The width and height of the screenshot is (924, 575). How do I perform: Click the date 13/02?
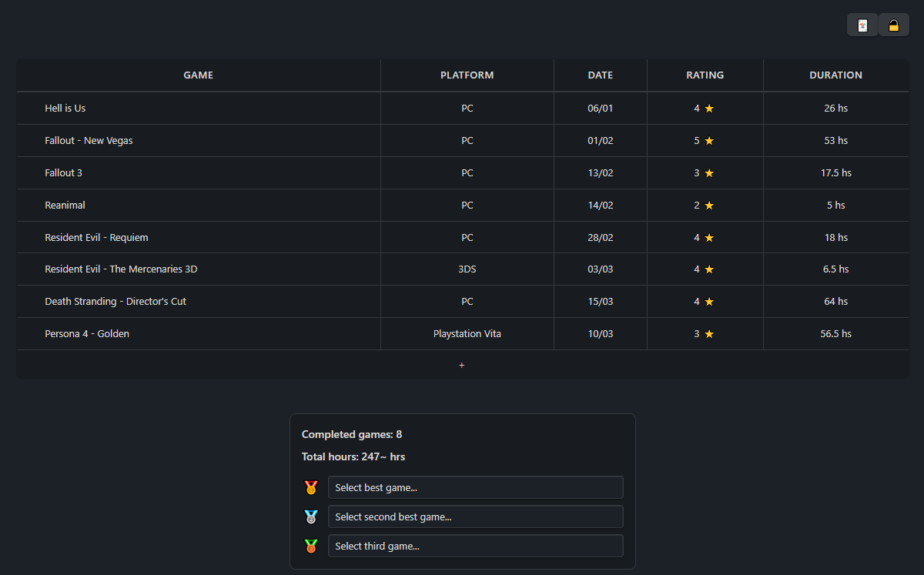tap(601, 173)
